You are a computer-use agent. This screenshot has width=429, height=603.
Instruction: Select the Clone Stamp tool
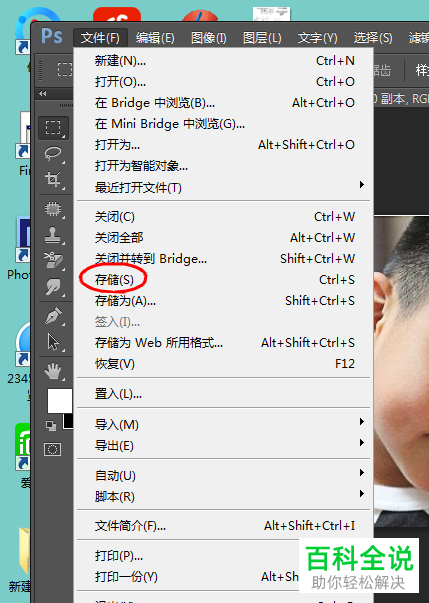53,235
